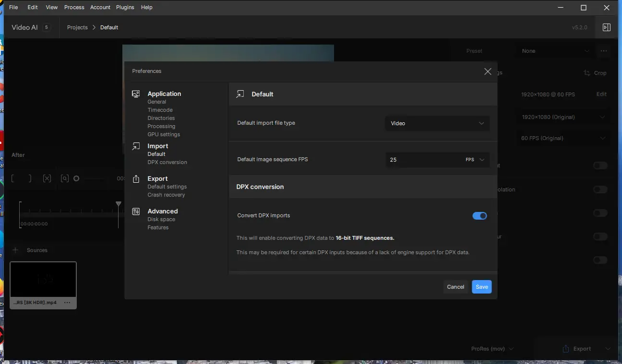The height and width of the screenshot is (364, 622).
Task: Open GPU settings under Application
Action: [x=164, y=135]
